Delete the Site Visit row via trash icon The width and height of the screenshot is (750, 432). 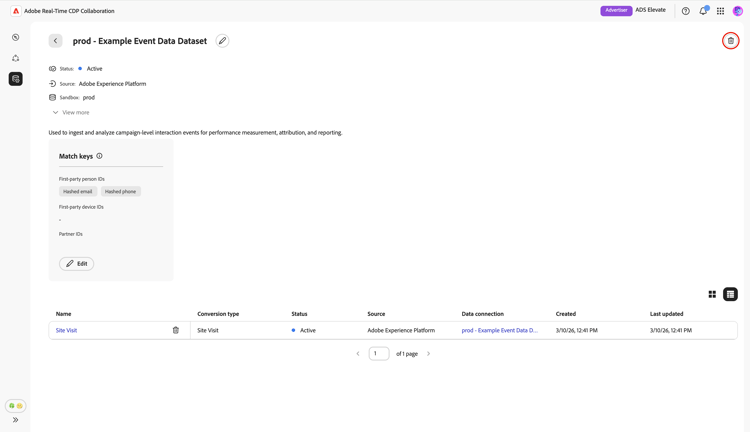(x=176, y=330)
